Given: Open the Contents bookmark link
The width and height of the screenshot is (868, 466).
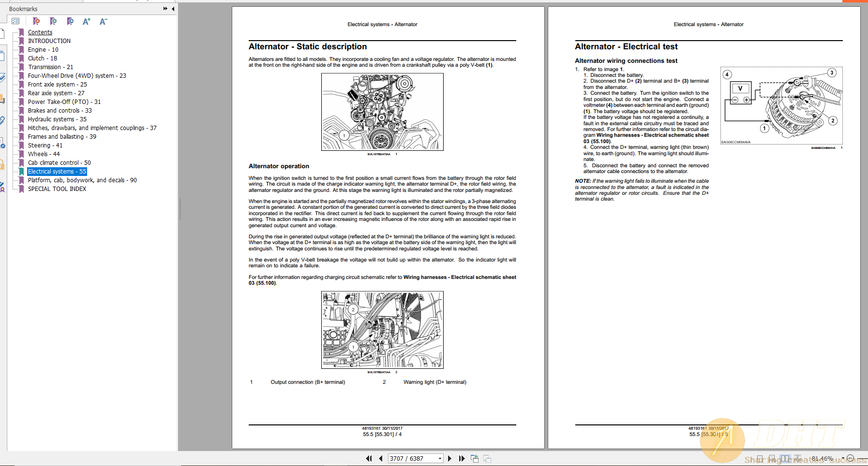Looking at the screenshot, I should pos(40,32).
